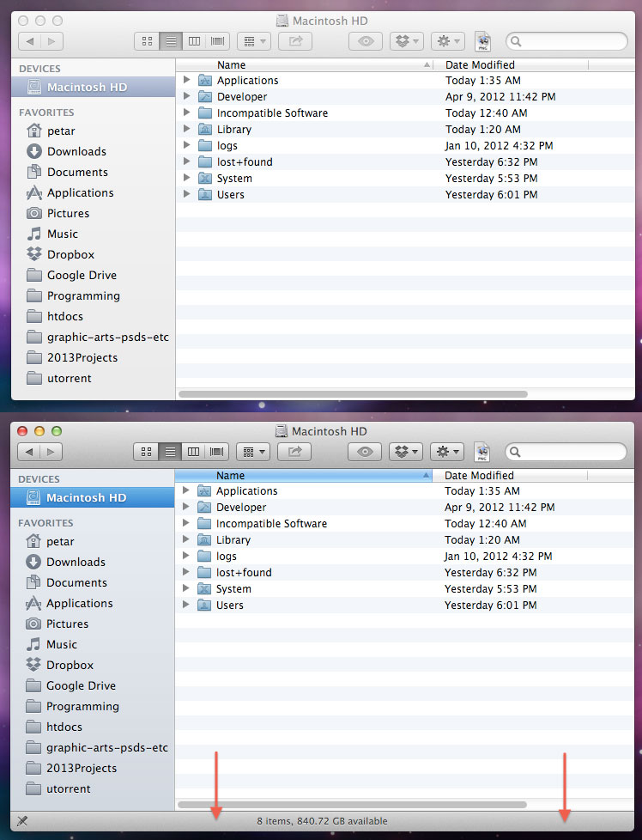
Task: Open htdocs in the lower window sidebar
Action: [92, 727]
